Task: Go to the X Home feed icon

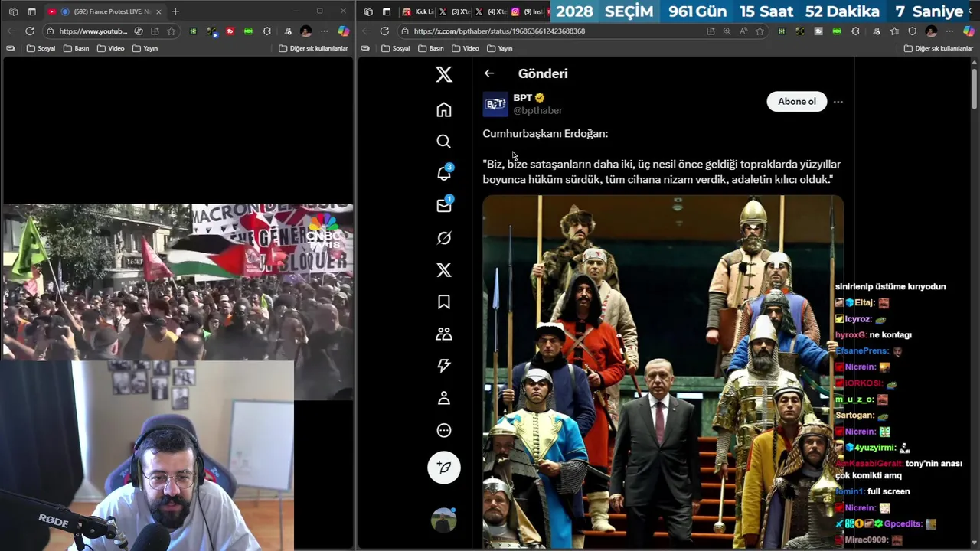Action: click(x=444, y=109)
